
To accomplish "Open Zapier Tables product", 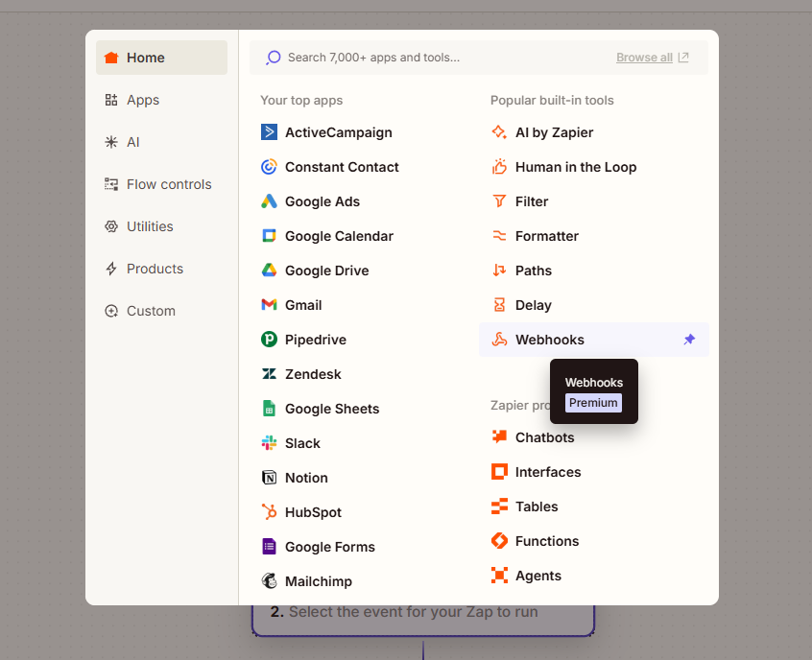I will (x=536, y=507).
